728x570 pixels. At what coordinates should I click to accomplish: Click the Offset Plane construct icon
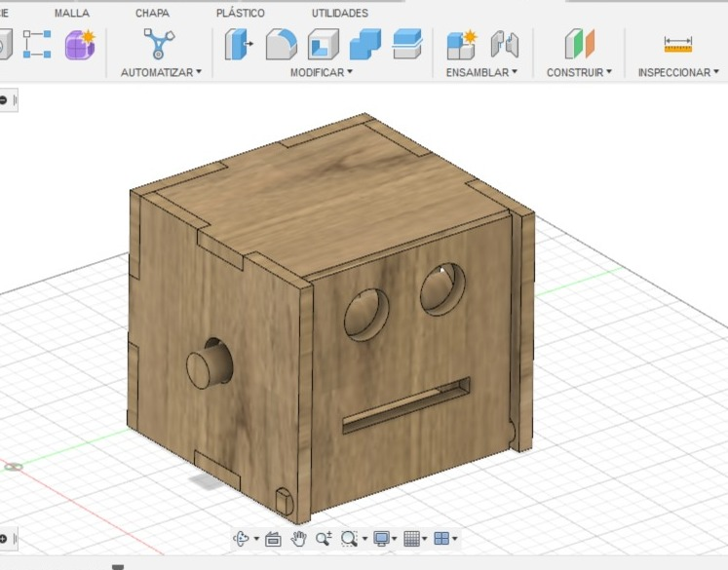580,44
